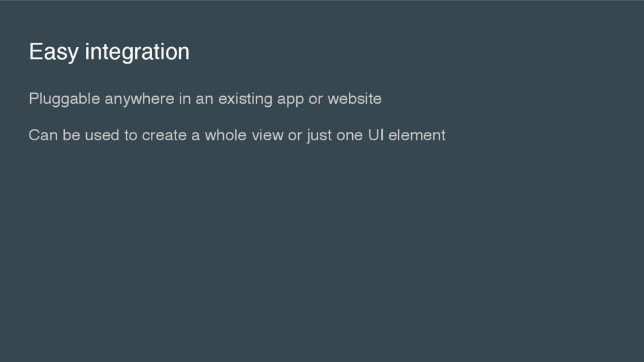Click the 'UI' abbreviation in second line

tap(376, 135)
